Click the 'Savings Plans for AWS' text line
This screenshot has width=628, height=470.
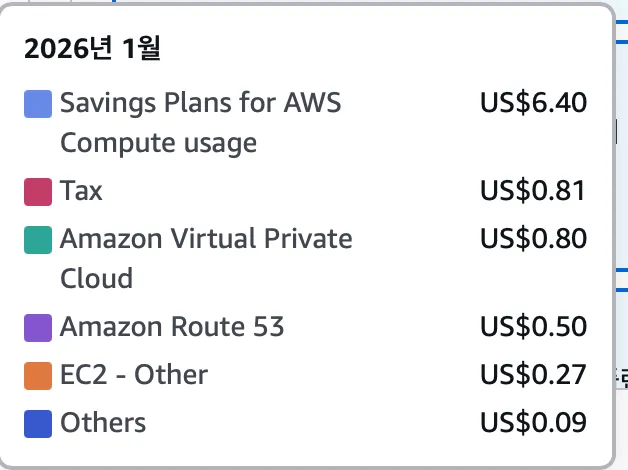(x=200, y=102)
